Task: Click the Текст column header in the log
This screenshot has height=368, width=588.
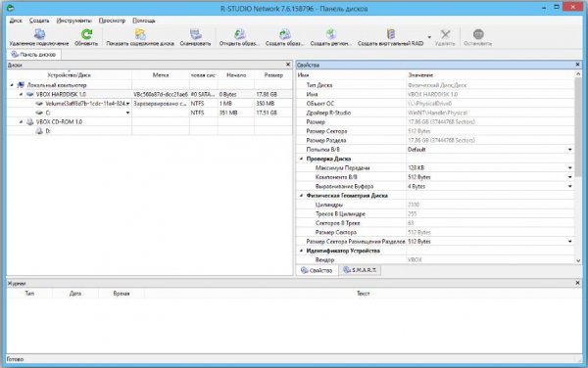Action: [x=363, y=293]
